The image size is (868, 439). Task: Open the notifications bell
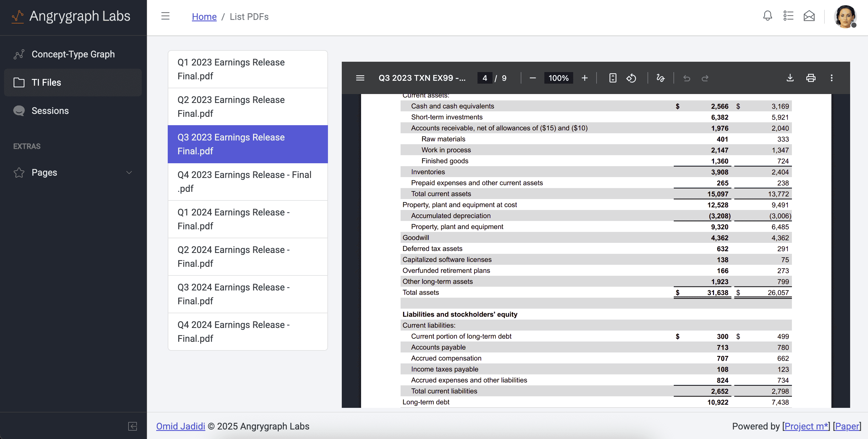point(767,16)
